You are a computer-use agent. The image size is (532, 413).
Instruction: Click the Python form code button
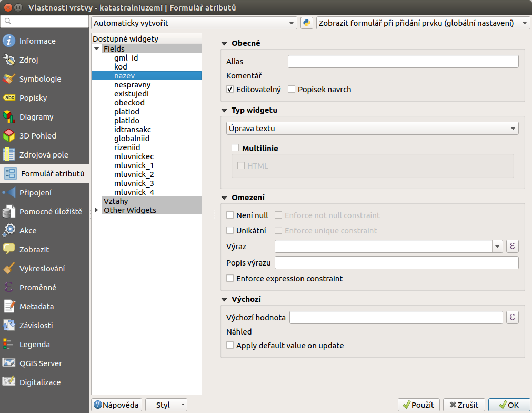(307, 23)
